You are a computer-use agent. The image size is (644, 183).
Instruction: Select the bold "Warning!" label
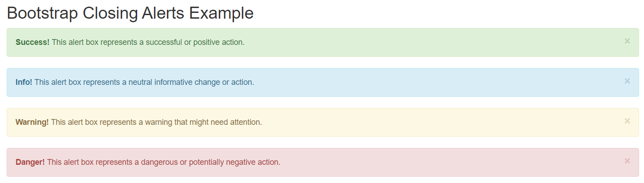point(32,122)
